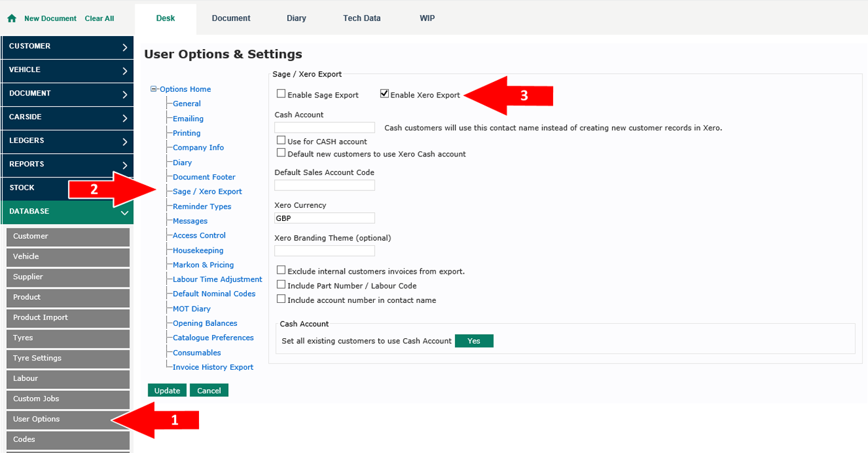The height and width of the screenshot is (453, 868).
Task: Expand the VEHICLE sidebar chevron
Action: point(125,71)
